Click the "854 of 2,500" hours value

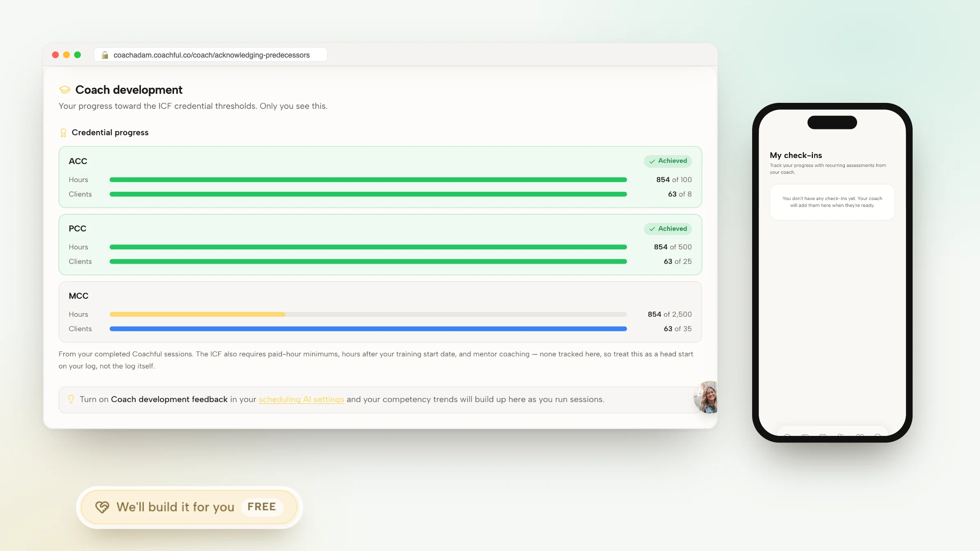pyautogui.click(x=670, y=314)
